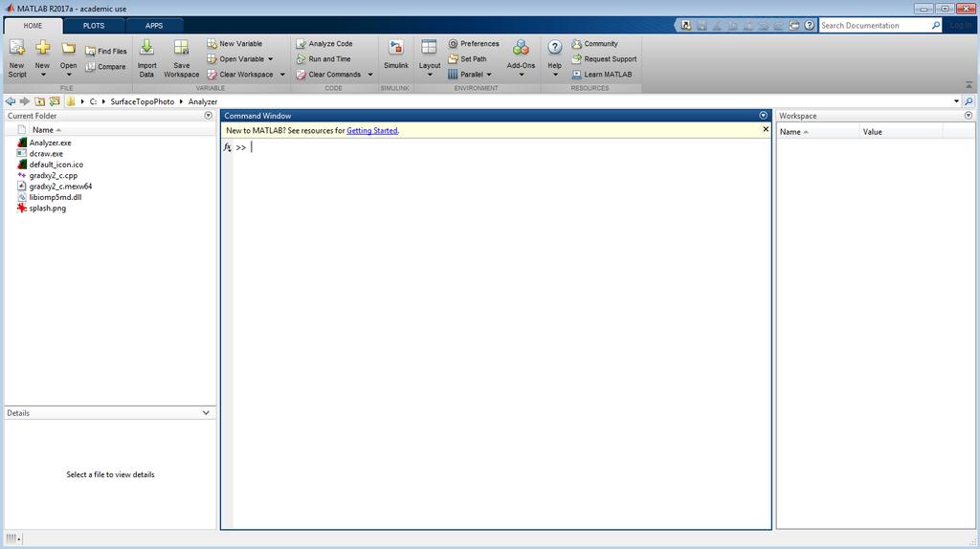Open Current Folder panel actions menu
Viewport: 980px width, 549px height.
pyautogui.click(x=208, y=116)
